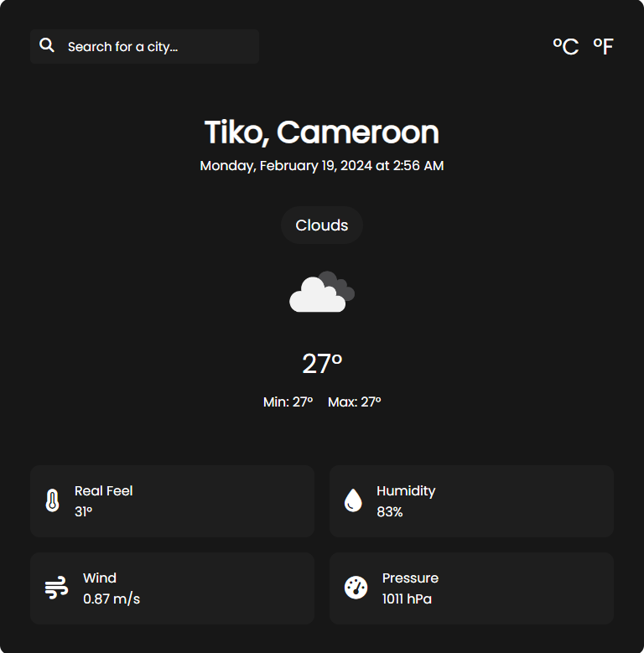Click the pressure gauge icon
The image size is (644, 653).
pos(356,588)
